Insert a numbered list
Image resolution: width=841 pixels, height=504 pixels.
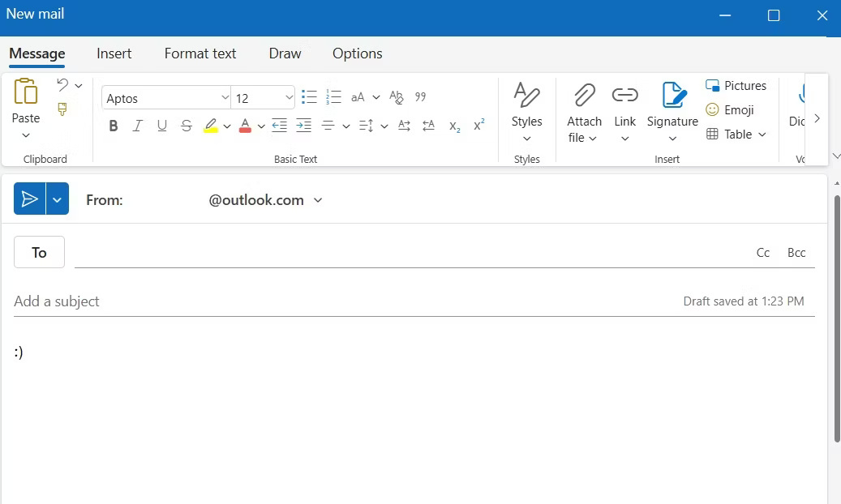tap(333, 97)
